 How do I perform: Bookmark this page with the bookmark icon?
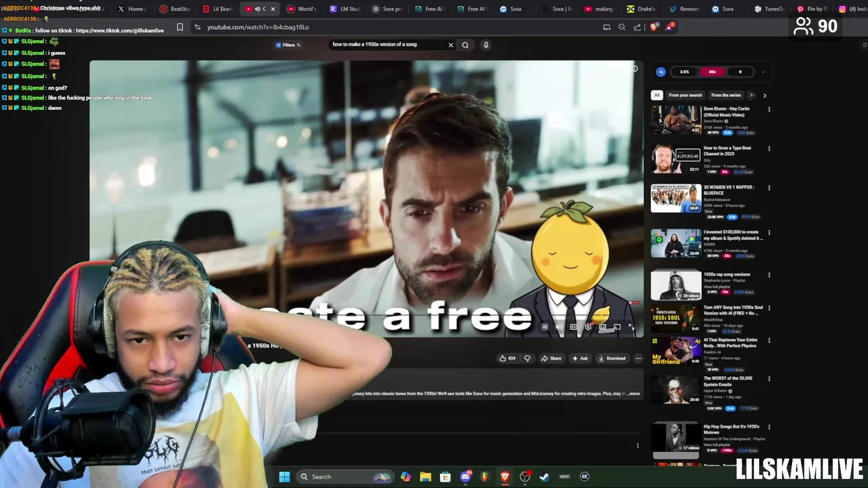click(x=180, y=27)
